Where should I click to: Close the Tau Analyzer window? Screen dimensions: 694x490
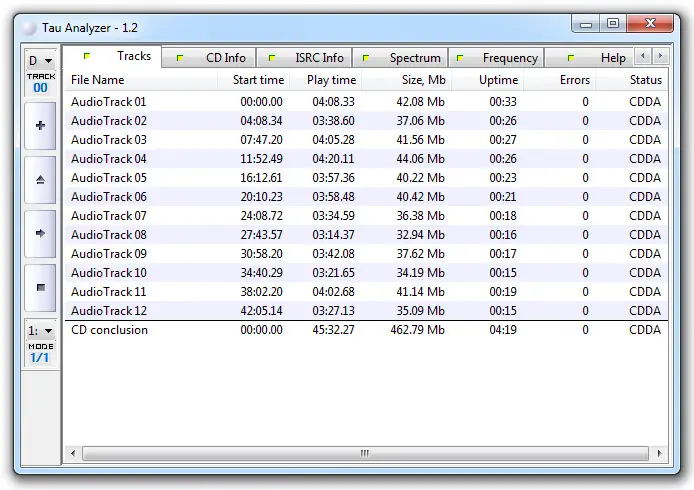[650, 24]
